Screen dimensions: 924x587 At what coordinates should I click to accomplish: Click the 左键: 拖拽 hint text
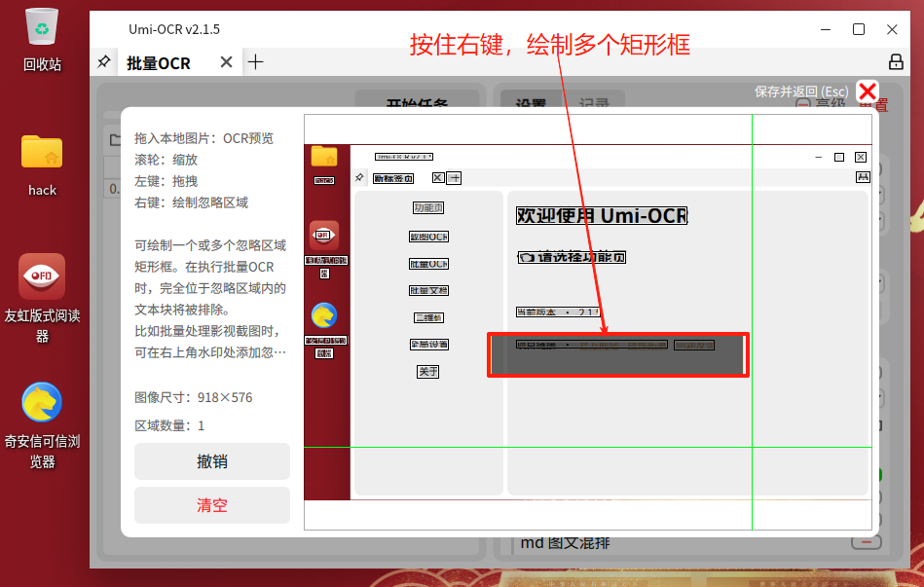[166, 181]
